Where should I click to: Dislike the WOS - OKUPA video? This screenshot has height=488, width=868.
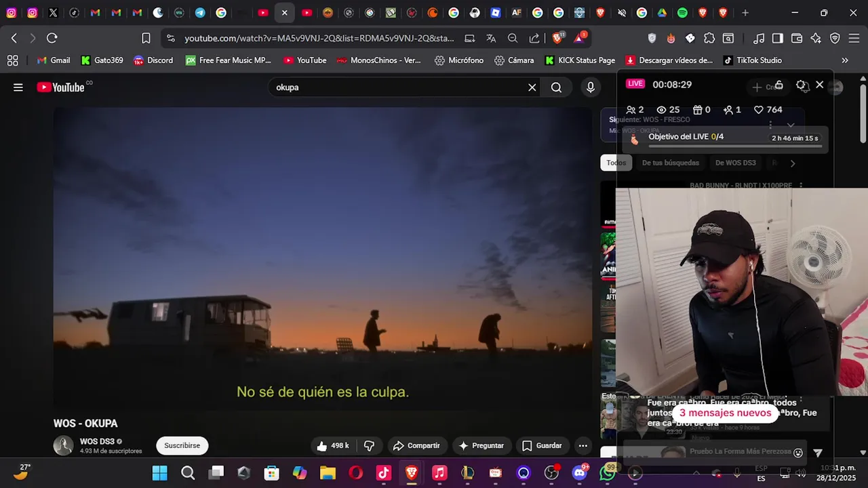tap(370, 446)
